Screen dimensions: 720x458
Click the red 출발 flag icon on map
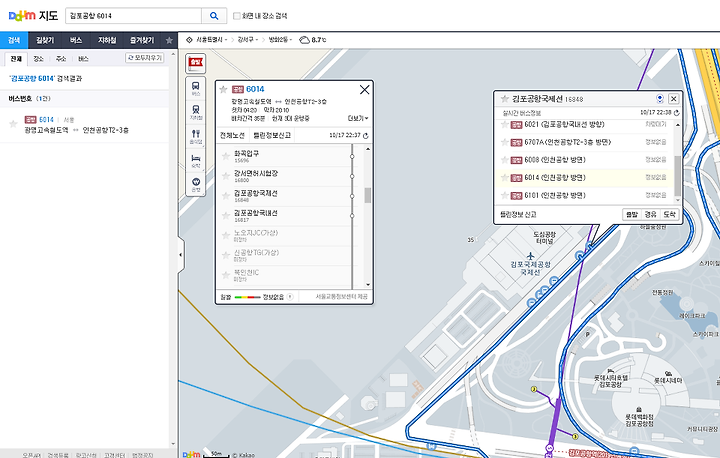pyautogui.click(x=196, y=62)
